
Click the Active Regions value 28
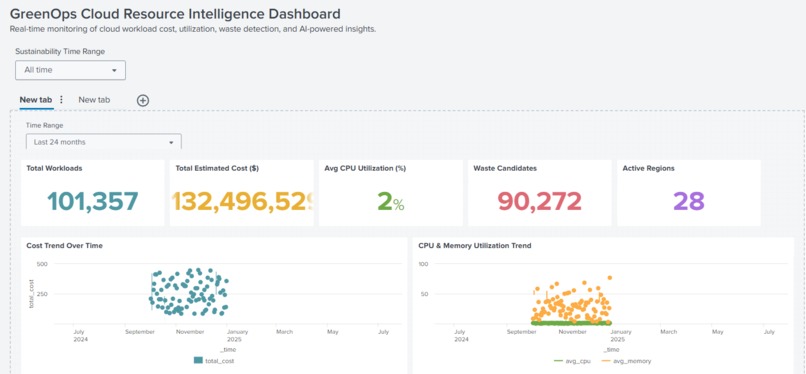[689, 201]
